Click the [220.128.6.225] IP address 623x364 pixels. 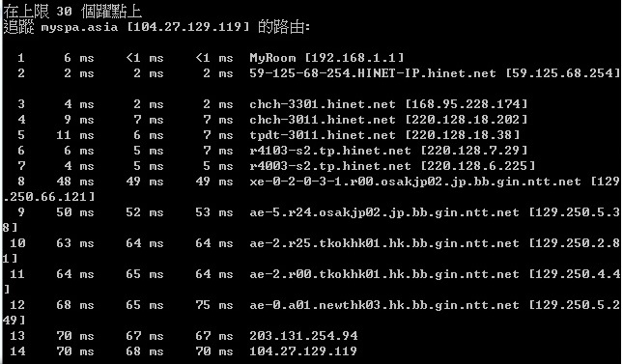tap(478, 166)
